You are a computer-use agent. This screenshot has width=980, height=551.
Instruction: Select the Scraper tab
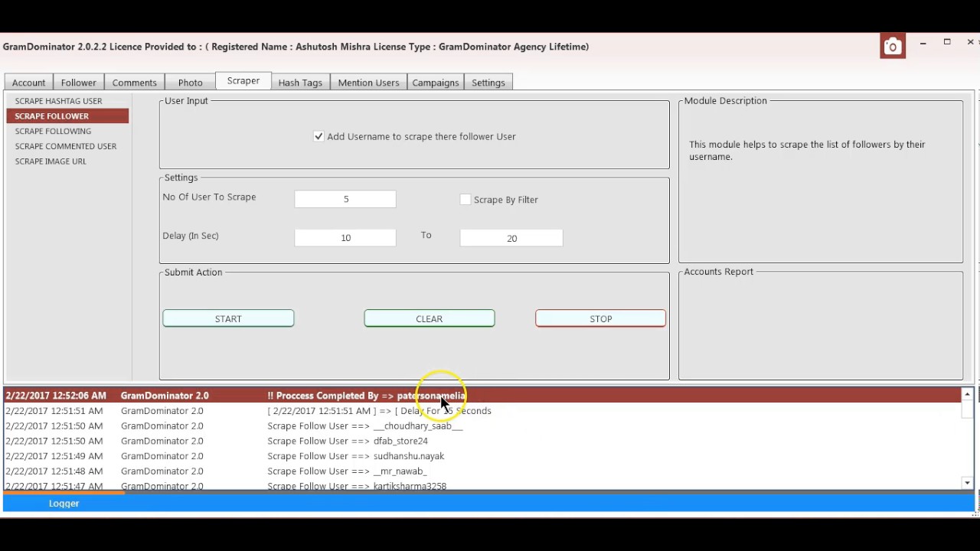[243, 81]
